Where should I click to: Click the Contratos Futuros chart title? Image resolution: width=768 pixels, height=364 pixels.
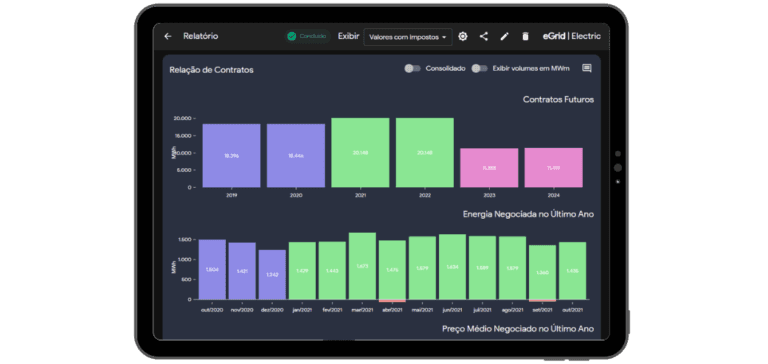pyautogui.click(x=558, y=99)
